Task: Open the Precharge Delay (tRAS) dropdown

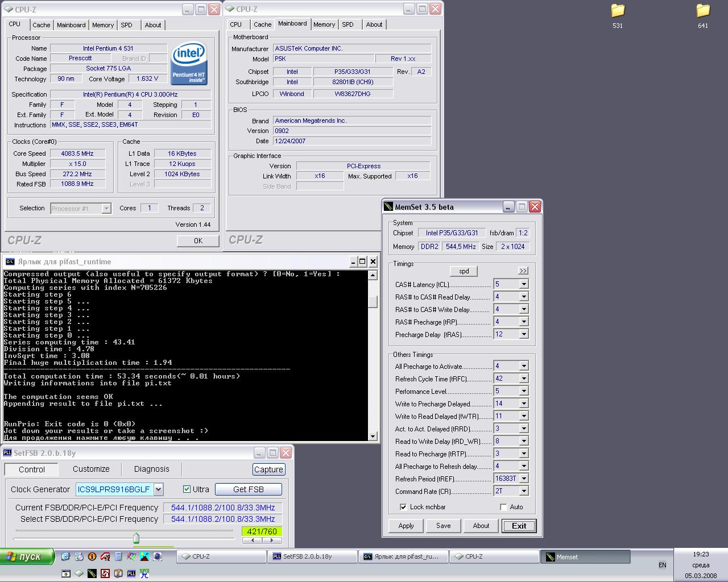Action: (x=524, y=334)
